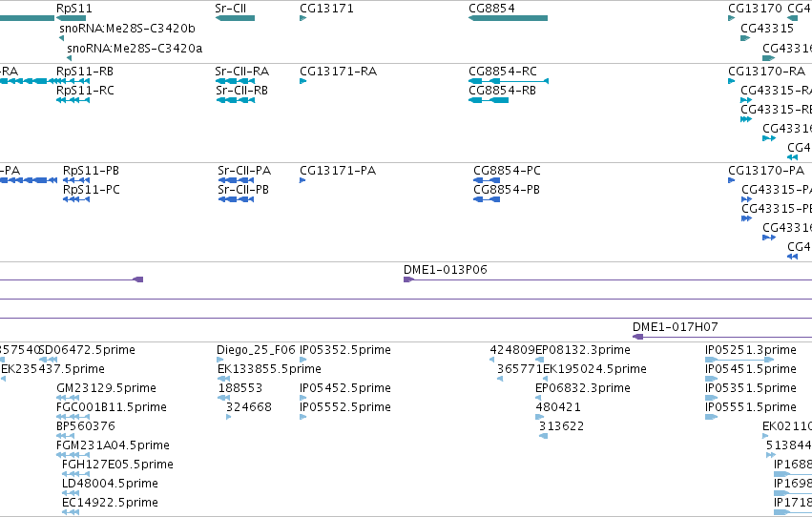Select snoRNA:Me28S-C3420b label

point(127,29)
